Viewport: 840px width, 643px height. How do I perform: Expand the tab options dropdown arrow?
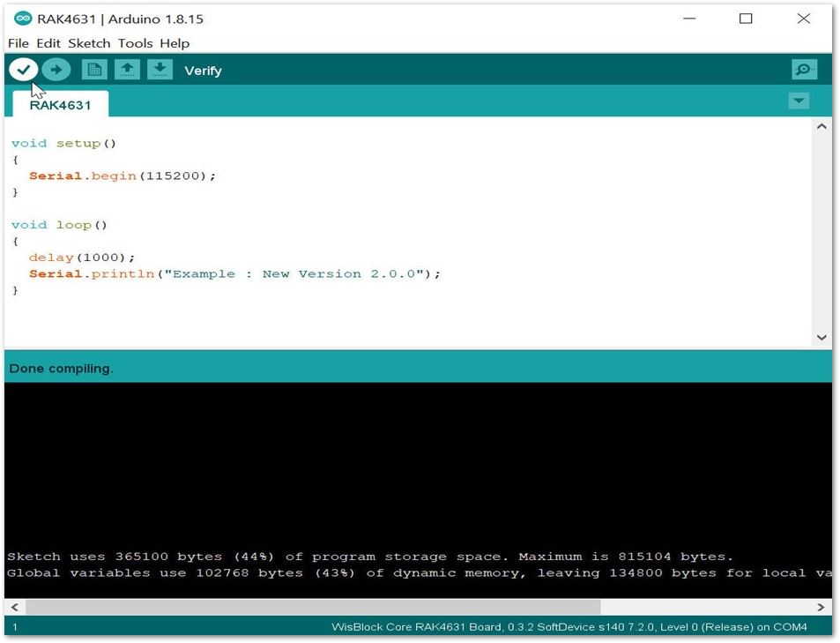(x=799, y=101)
